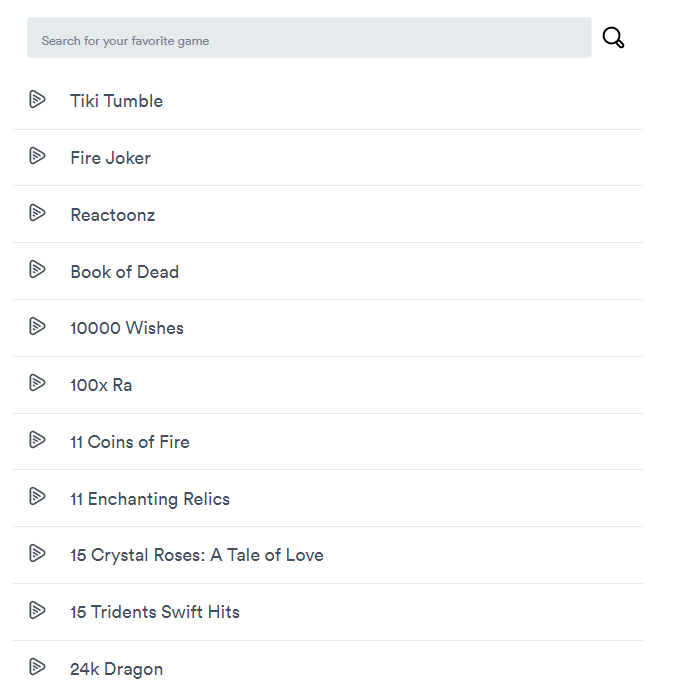Open the Fire Joker game title
Viewport: 687px width, 688px height.
(110, 158)
